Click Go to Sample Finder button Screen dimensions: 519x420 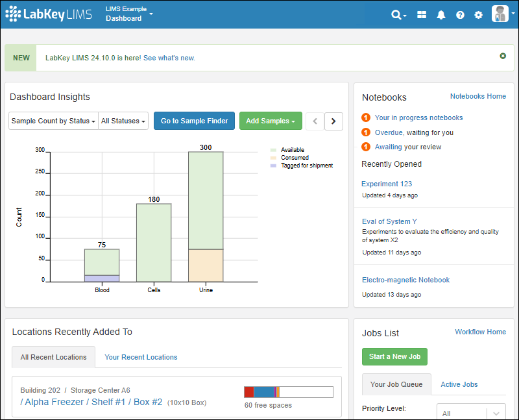(x=194, y=121)
